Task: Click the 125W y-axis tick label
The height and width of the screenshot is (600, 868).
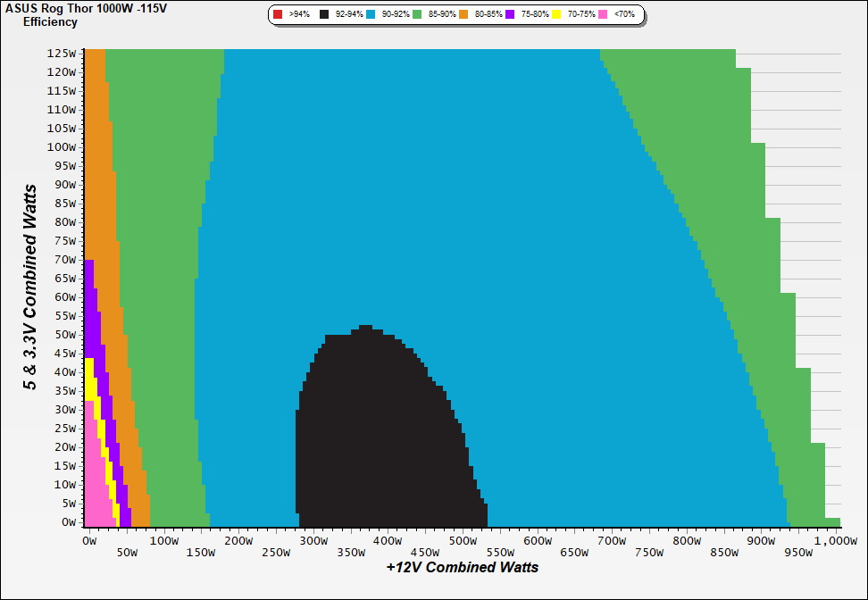Action: point(62,53)
